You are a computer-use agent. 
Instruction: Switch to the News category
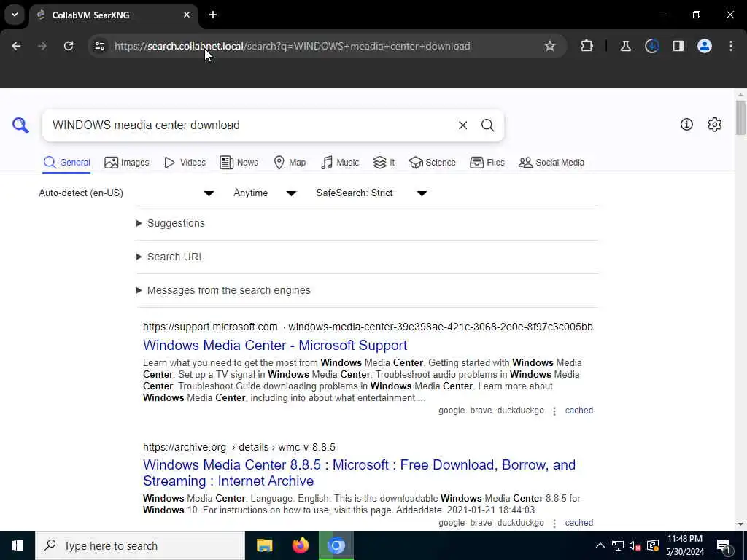239,163
